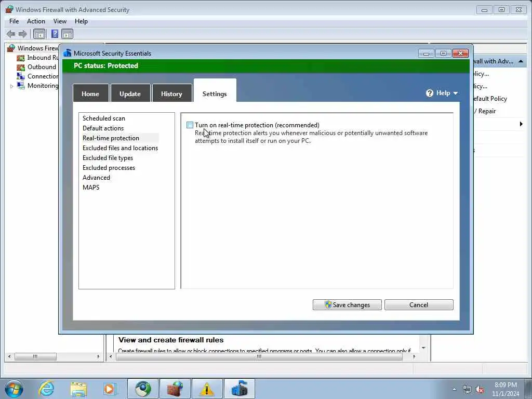Click the Monitoring node icon
The image size is (532, 399).
[21, 86]
